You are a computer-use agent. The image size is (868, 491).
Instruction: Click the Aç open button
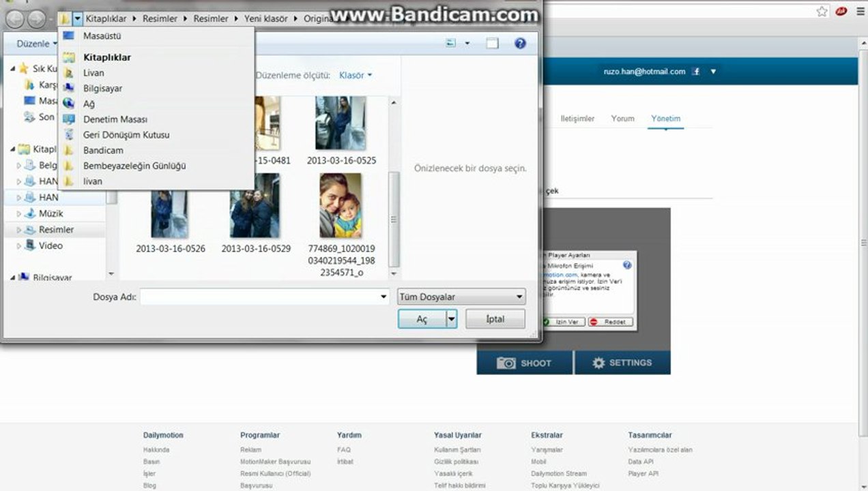click(x=422, y=319)
